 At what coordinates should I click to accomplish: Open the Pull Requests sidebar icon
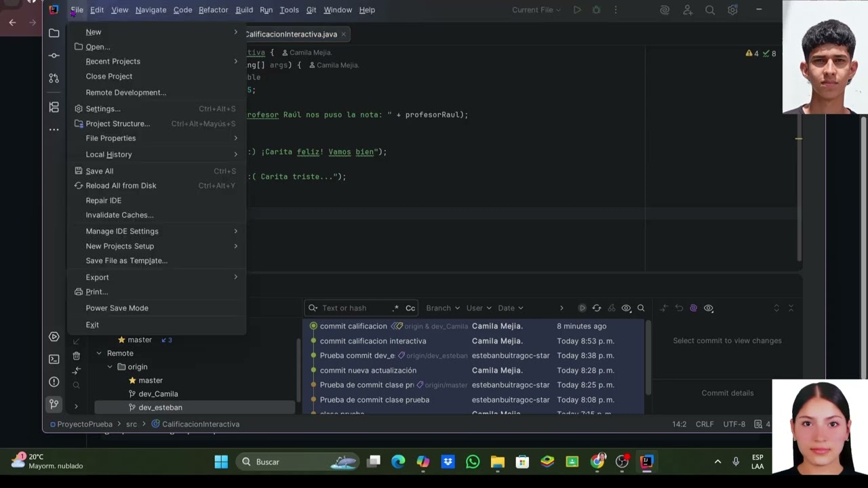pyautogui.click(x=54, y=79)
